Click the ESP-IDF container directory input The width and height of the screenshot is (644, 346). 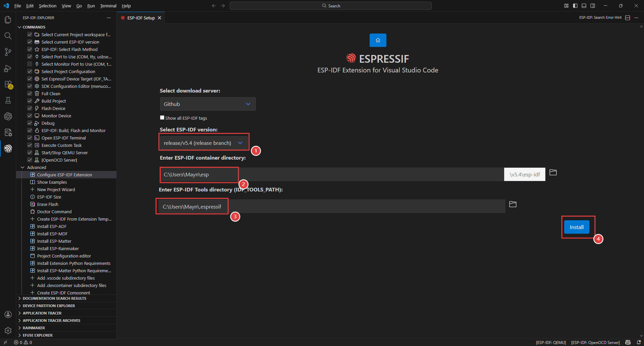click(x=332, y=174)
